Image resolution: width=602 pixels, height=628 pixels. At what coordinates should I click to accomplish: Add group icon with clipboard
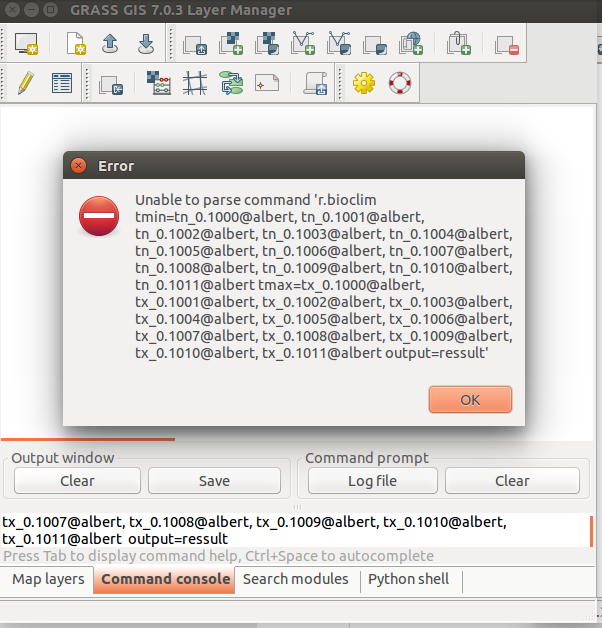[459, 43]
